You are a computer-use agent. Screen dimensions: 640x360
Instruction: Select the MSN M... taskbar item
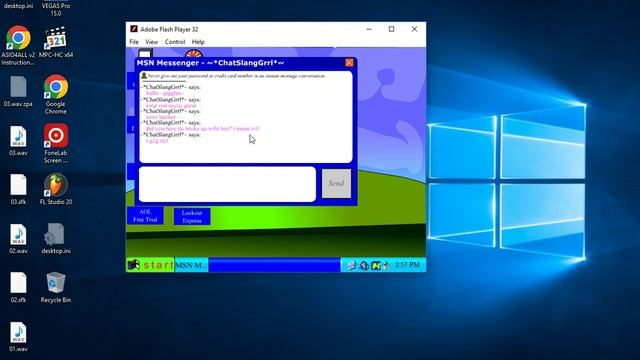(x=191, y=265)
